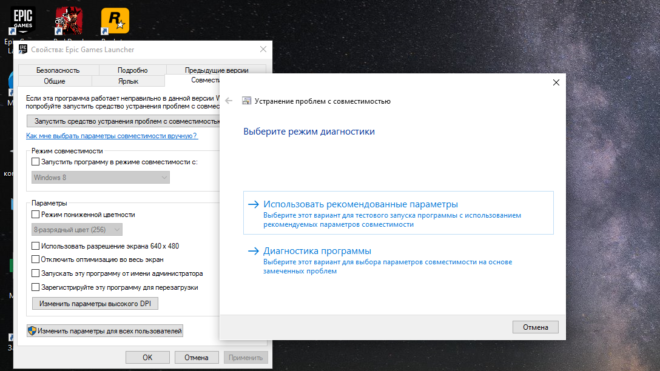Choose Использовать рекомендованные параметры option
Viewport: 660px width, 371px height.
click(x=398, y=213)
